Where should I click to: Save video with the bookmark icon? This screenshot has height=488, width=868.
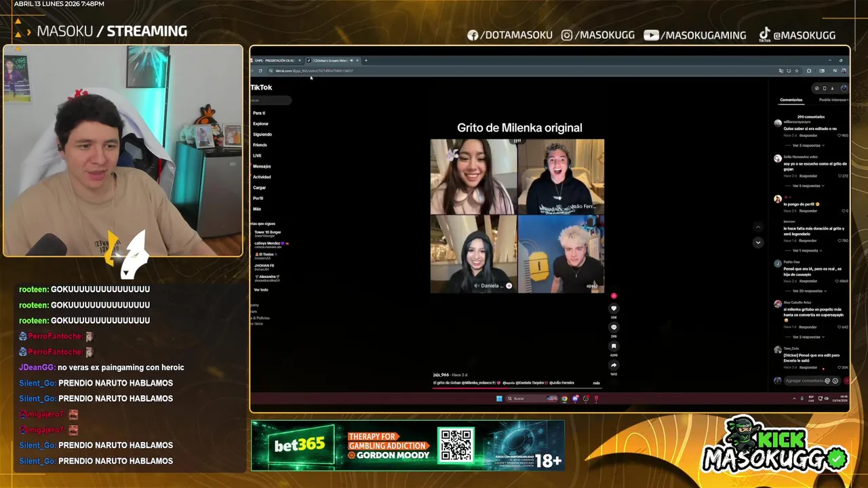point(614,346)
